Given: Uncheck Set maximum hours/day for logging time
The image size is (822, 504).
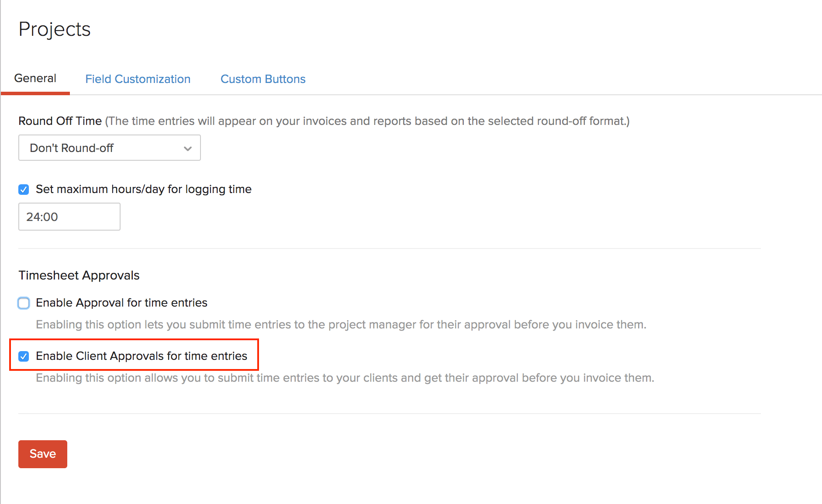Looking at the screenshot, I should pos(24,189).
